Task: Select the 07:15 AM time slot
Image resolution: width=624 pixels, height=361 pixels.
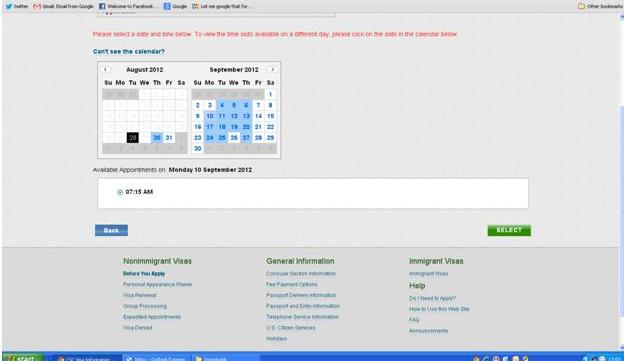Action: click(x=120, y=192)
